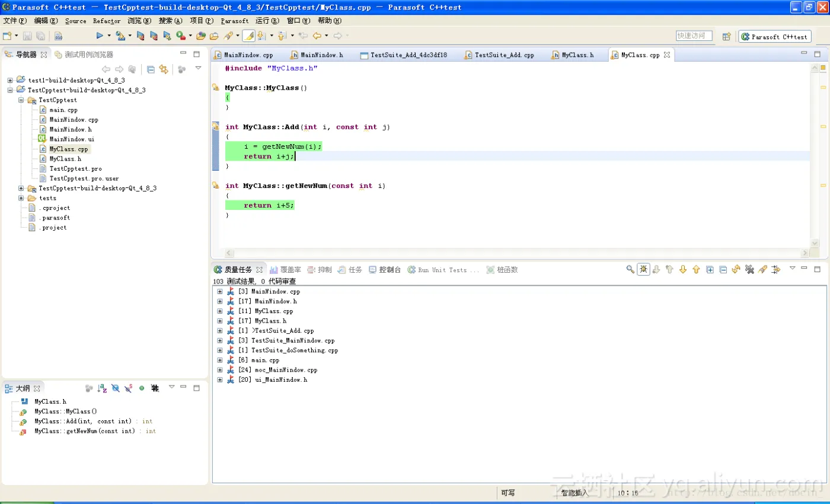The width and height of the screenshot is (830, 504).
Task: Click the yellow down arrow in Quality Tasks
Action: tap(683, 269)
